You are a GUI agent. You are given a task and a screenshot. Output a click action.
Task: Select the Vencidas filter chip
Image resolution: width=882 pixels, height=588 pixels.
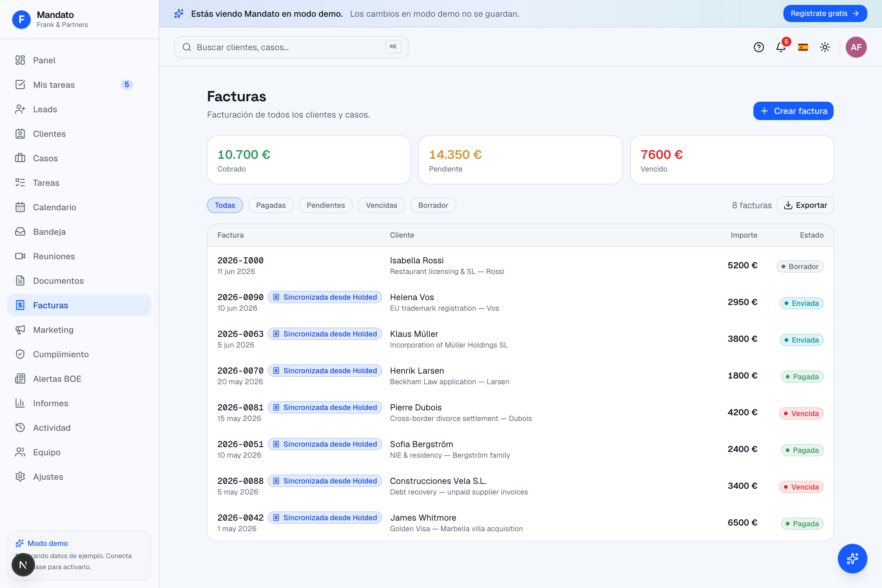pyautogui.click(x=381, y=205)
